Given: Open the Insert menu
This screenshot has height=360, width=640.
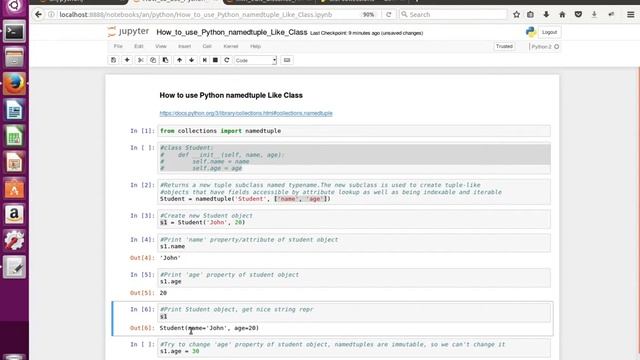Looking at the screenshot, I should click(x=184, y=46).
